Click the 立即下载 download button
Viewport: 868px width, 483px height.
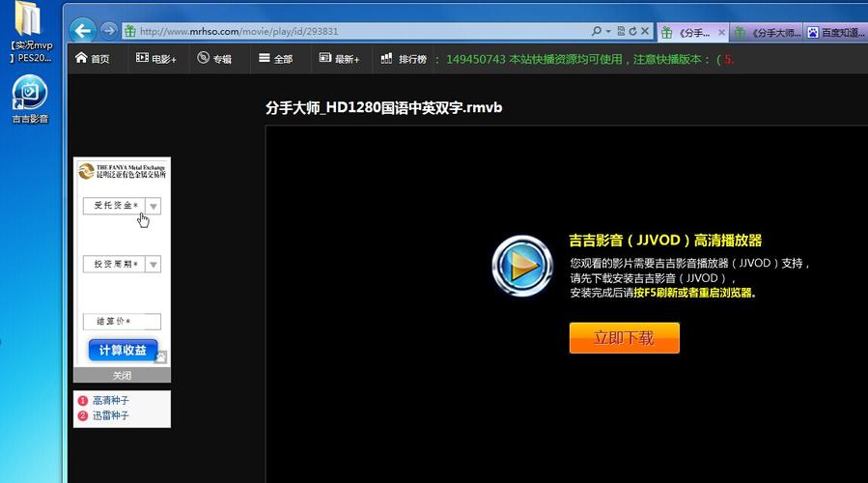(624, 338)
